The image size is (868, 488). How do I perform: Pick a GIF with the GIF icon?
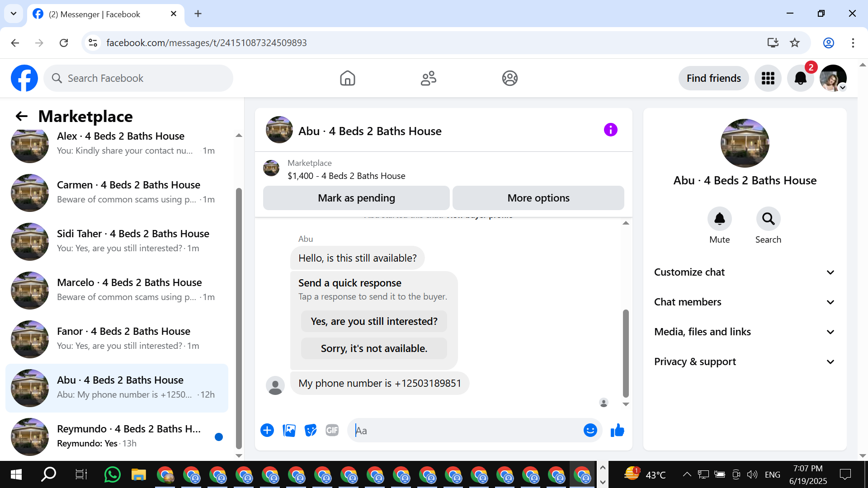332,430
